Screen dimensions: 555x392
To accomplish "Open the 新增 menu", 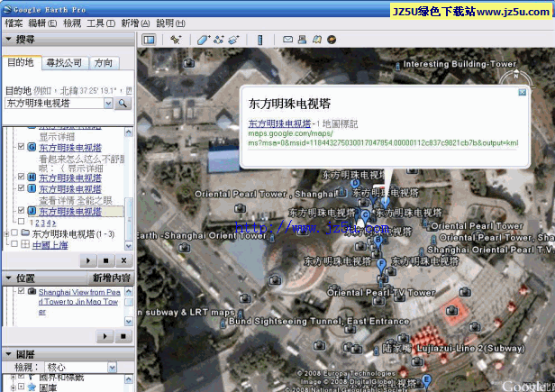I will point(135,23).
